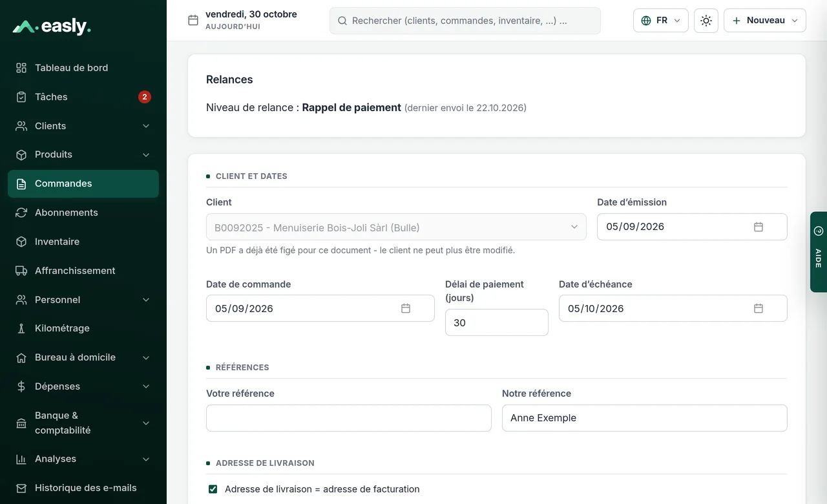Click the Tâches badge showing 2
The width and height of the screenshot is (827, 504).
(145, 97)
